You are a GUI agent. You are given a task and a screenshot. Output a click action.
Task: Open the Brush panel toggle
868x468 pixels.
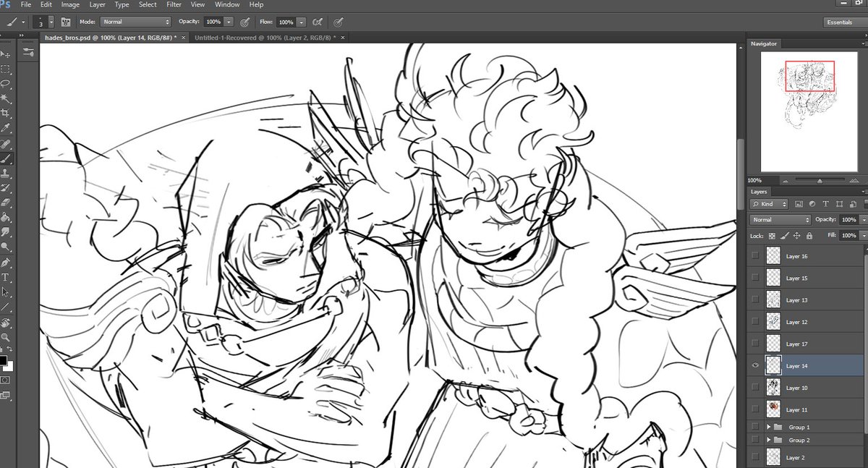click(x=67, y=22)
